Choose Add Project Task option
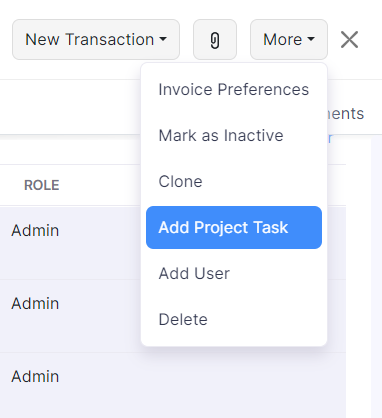 tap(234, 227)
